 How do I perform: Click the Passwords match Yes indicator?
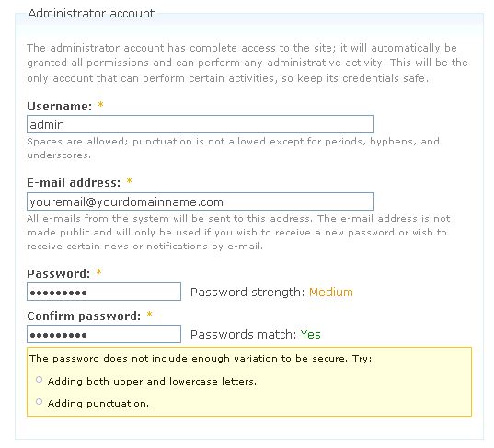pyautogui.click(x=310, y=334)
